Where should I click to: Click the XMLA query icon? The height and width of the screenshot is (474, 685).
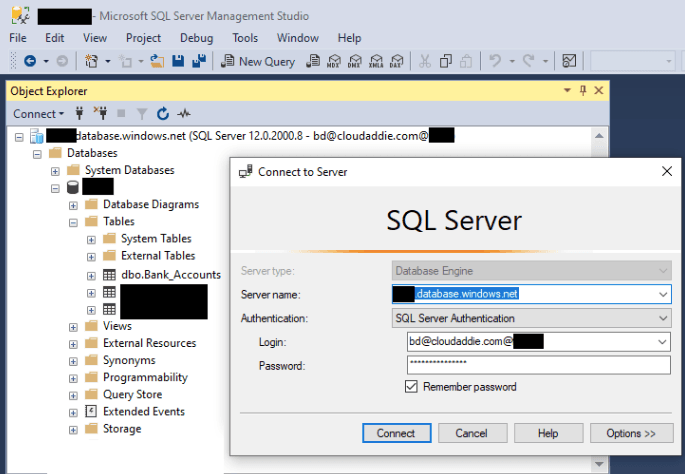(x=376, y=61)
